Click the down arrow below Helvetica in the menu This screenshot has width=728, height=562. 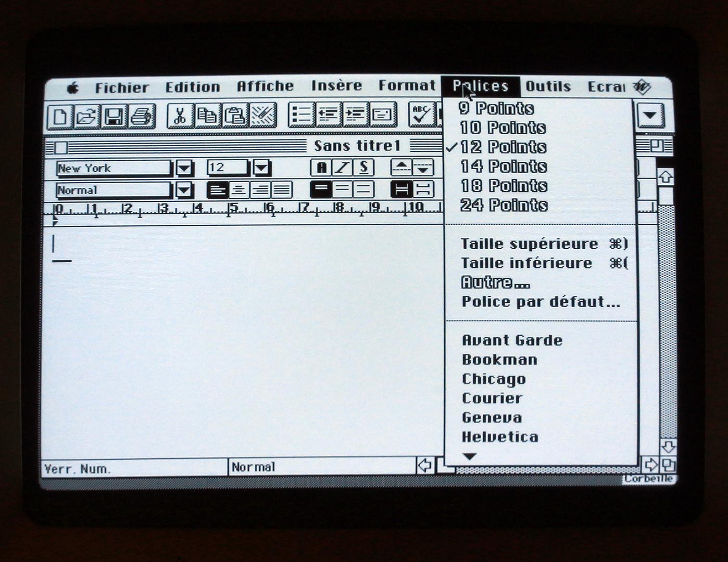pyautogui.click(x=470, y=456)
